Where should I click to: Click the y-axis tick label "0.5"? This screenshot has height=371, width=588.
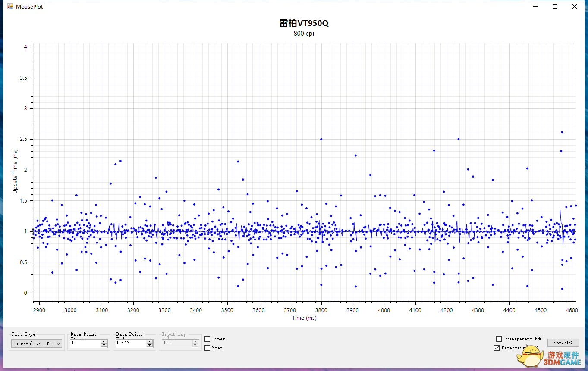24,262
